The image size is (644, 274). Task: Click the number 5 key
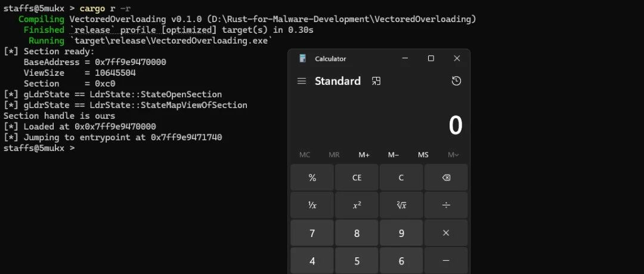[357, 260]
